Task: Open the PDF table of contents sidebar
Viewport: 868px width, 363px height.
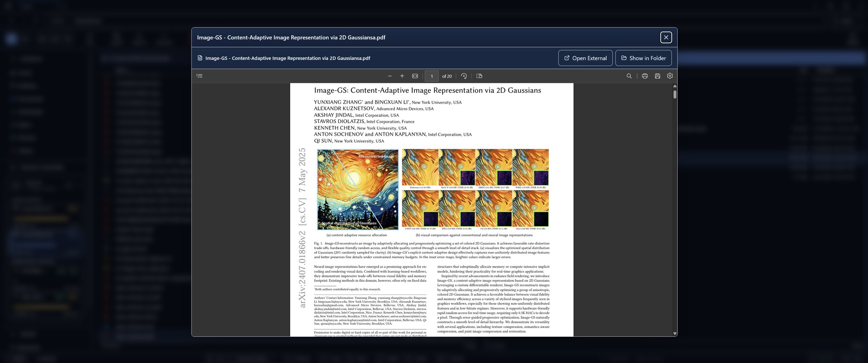Action: point(199,76)
